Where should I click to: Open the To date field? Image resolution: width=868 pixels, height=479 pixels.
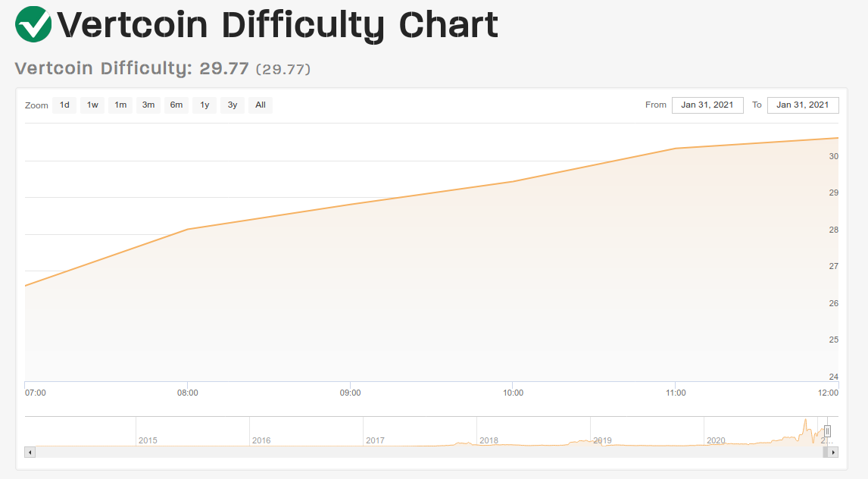click(x=803, y=105)
